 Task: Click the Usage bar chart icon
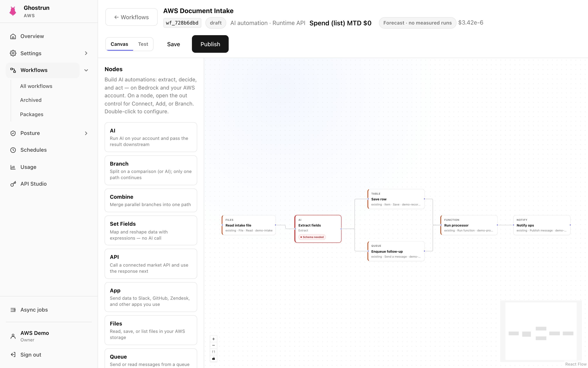pos(13,167)
